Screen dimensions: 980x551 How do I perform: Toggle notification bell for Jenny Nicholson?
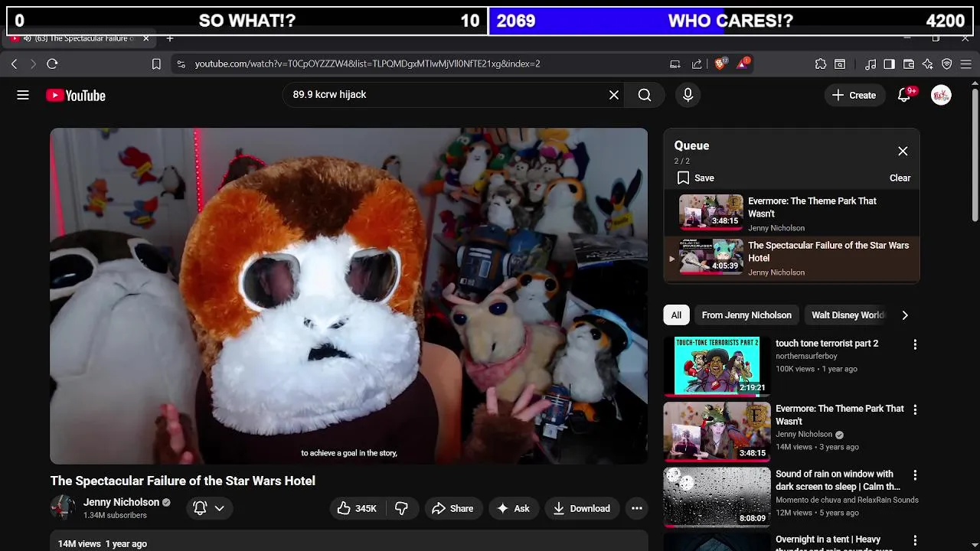[200, 508]
